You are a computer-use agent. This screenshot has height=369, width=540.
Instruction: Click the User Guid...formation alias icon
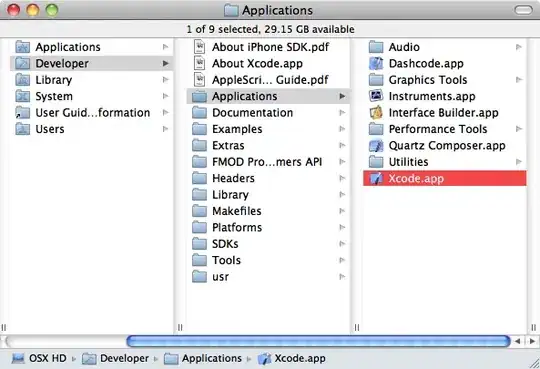click(22, 113)
